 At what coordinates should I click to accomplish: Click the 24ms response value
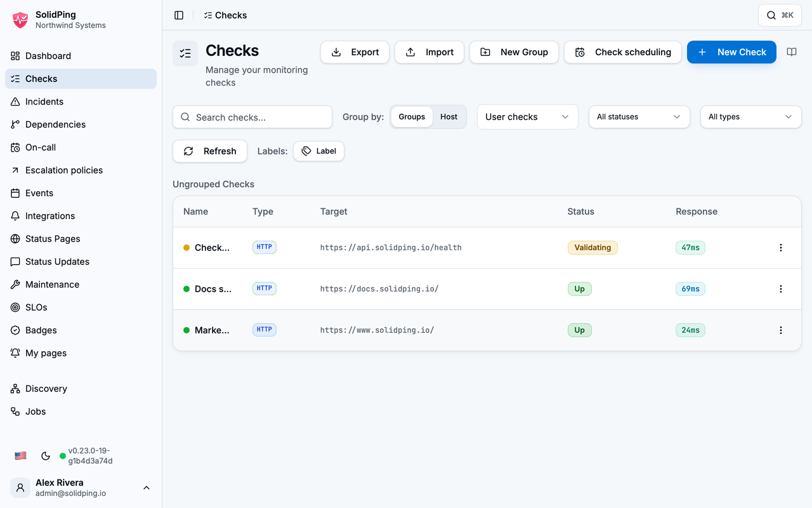click(x=690, y=330)
